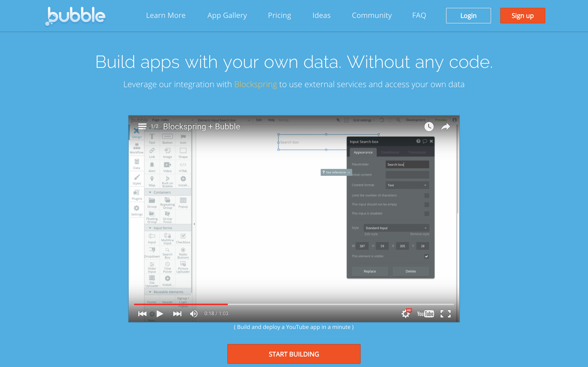Share the video using arrow icon
This screenshot has width=588, height=367.
pos(445,126)
